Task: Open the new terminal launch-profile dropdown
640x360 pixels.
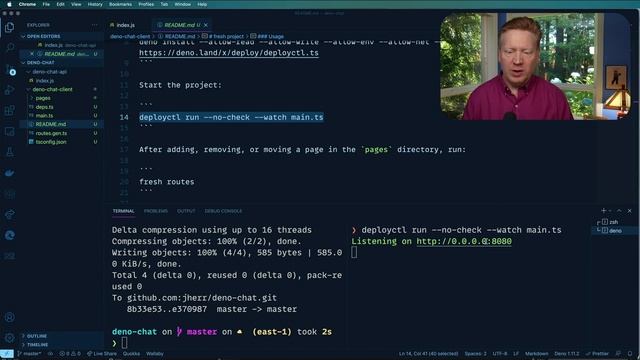Action: click(610, 211)
